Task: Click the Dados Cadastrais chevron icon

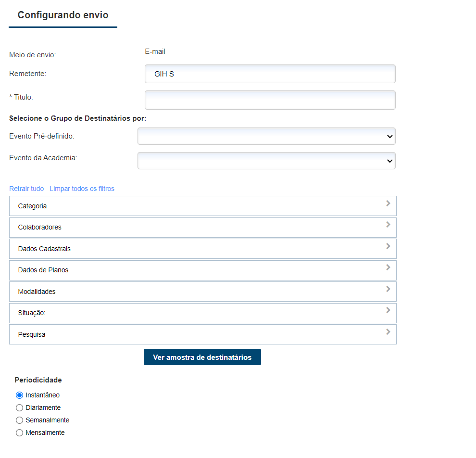Action: tap(388, 246)
